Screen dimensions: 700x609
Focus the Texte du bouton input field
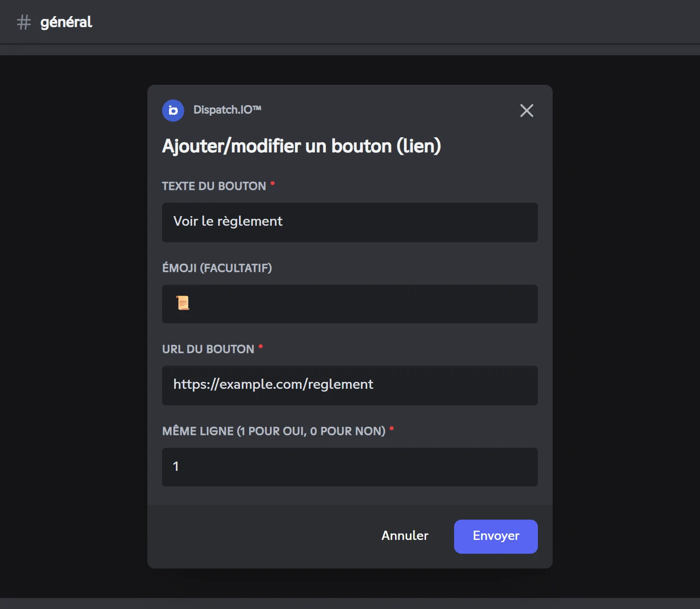pos(350,223)
